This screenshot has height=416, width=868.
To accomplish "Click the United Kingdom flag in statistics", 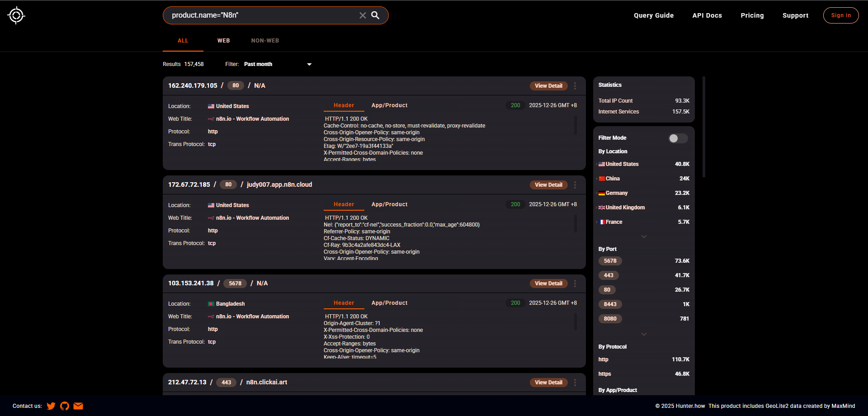I will pos(602,208).
